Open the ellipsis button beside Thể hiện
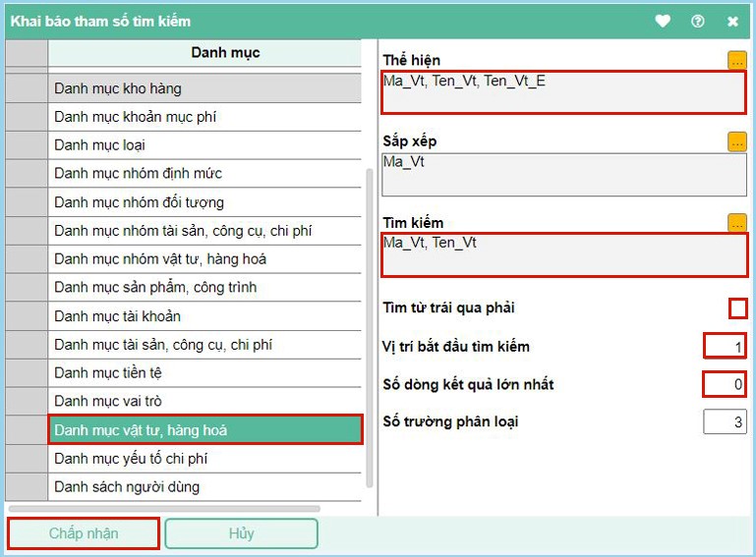This screenshot has width=756, height=557. tap(736, 61)
